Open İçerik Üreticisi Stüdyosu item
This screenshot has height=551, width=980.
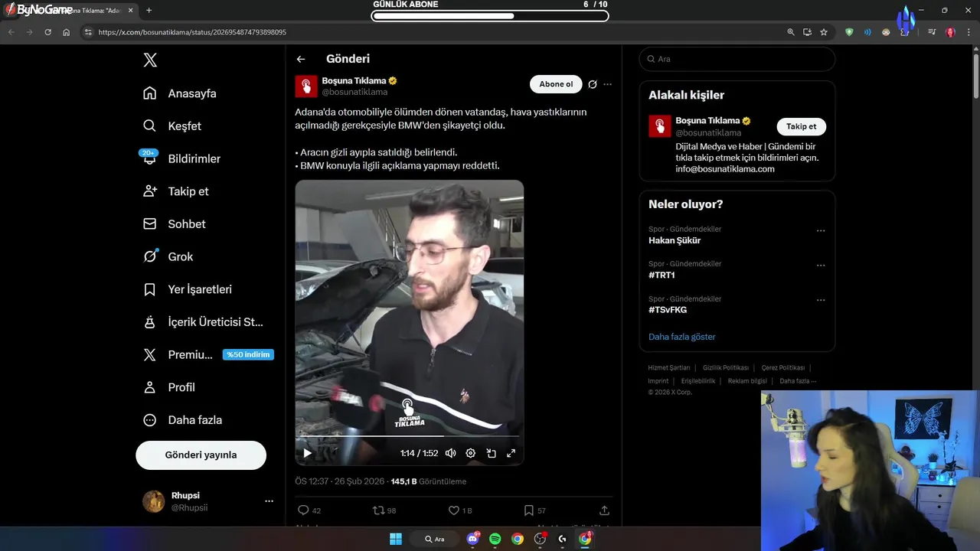(x=203, y=322)
